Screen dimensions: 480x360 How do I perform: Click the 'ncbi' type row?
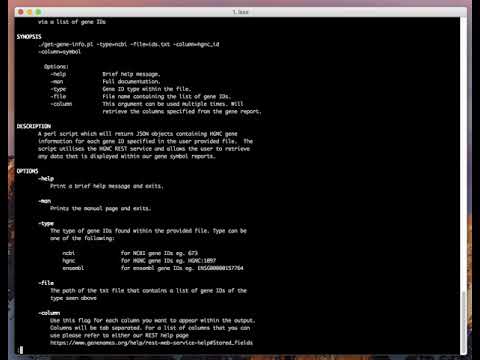(x=130, y=253)
